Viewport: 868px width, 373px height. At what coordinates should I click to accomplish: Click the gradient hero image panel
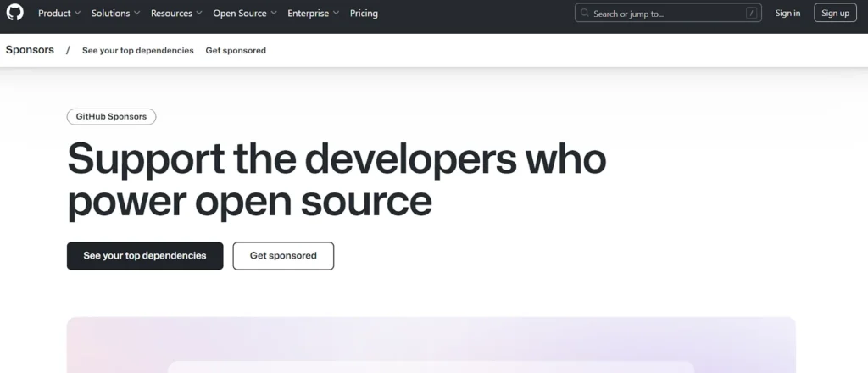[x=431, y=343]
